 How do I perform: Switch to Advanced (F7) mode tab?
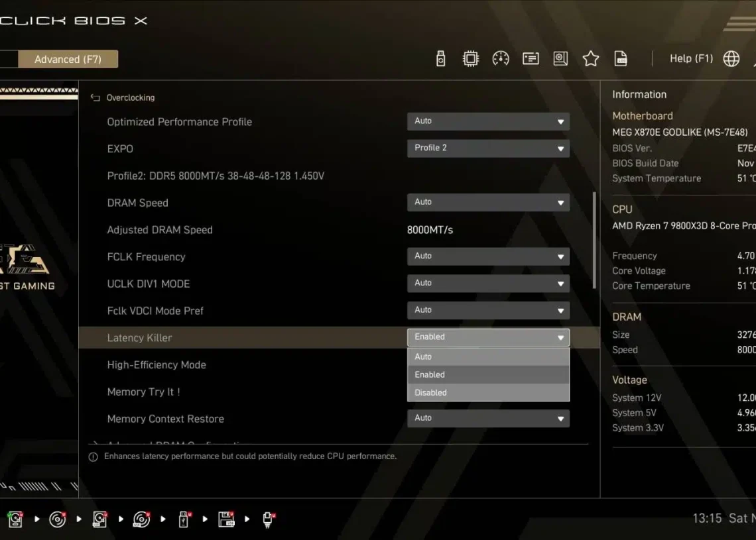68,59
